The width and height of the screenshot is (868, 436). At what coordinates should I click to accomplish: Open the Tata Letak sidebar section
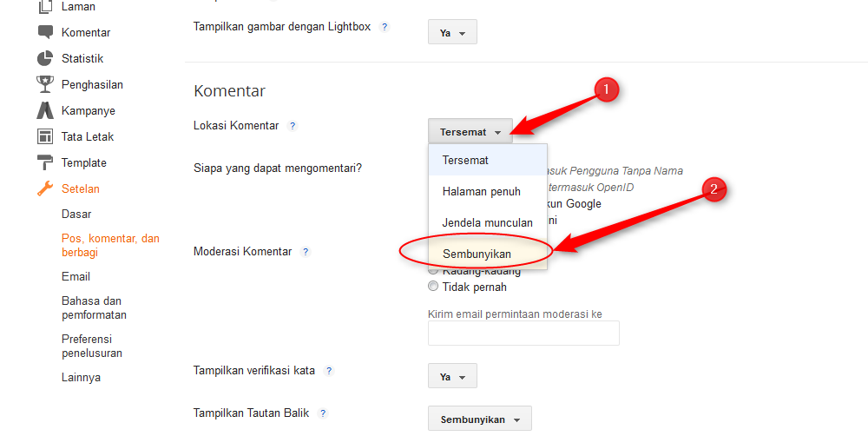(x=88, y=136)
